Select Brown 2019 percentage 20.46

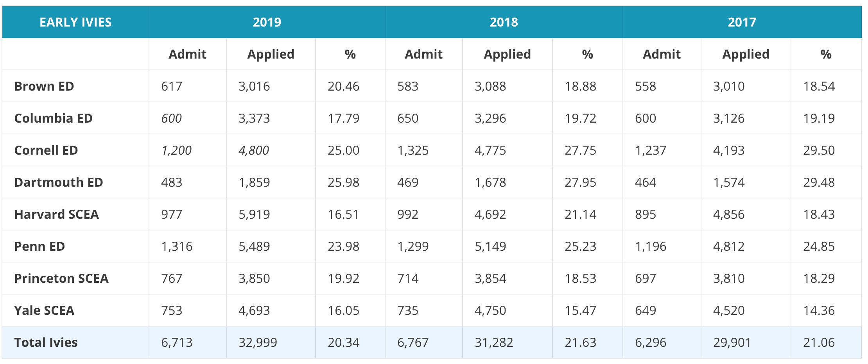click(x=343, y=86)
